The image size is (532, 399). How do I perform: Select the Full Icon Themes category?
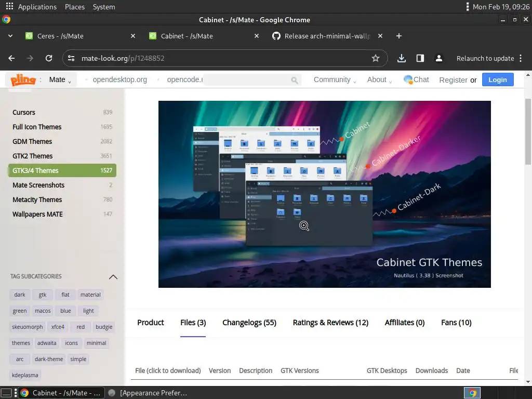[62, 127]
